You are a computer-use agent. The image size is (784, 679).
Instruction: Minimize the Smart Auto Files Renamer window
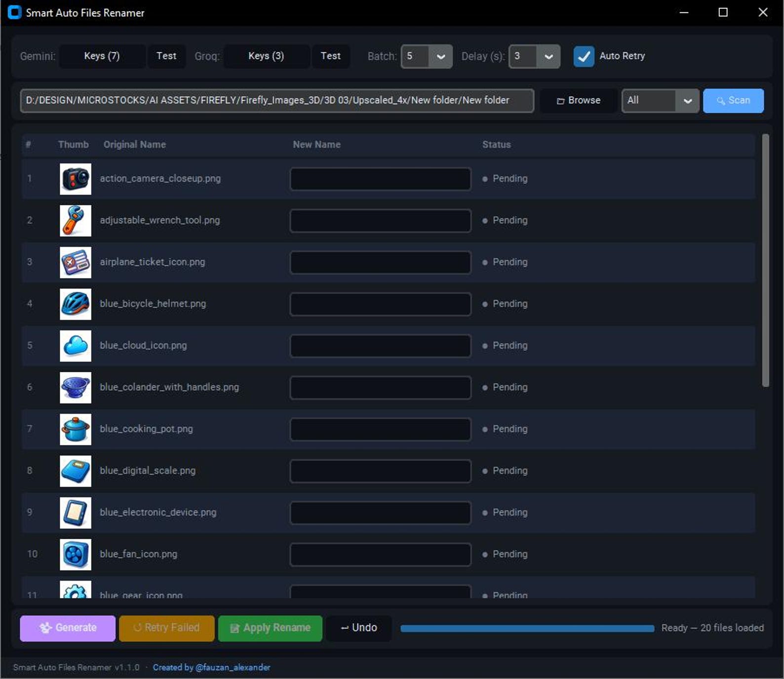684,12
